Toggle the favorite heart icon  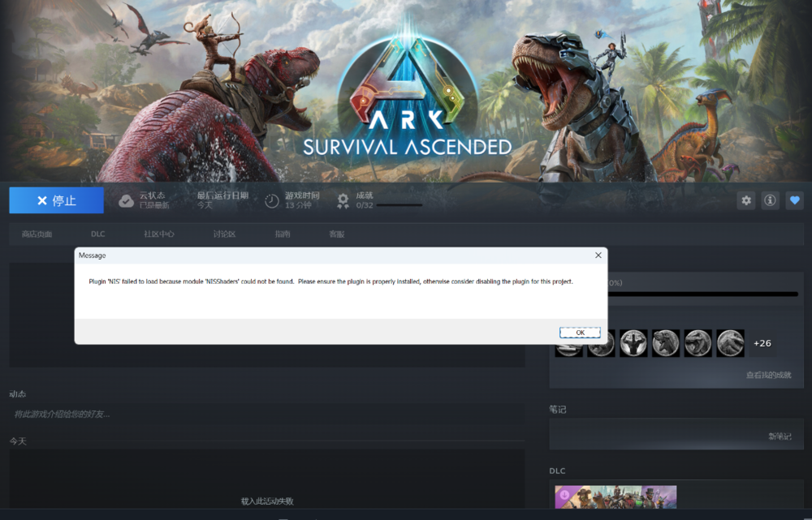click(x=794, y=200)
